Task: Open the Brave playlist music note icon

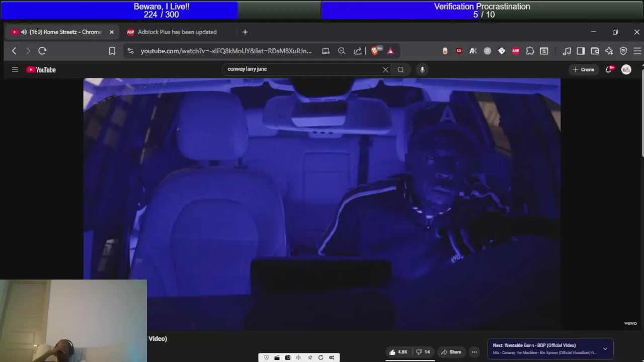Action: click(x=567, y=51)
